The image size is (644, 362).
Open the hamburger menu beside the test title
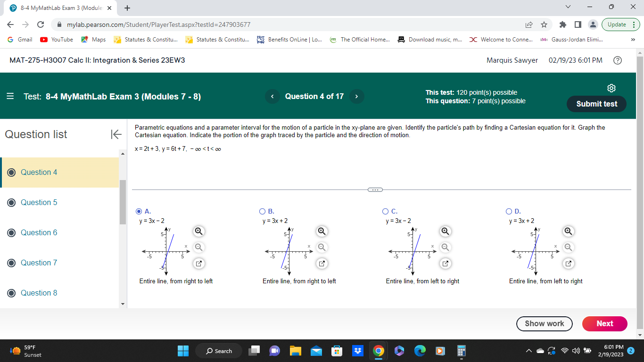[10, 96]
